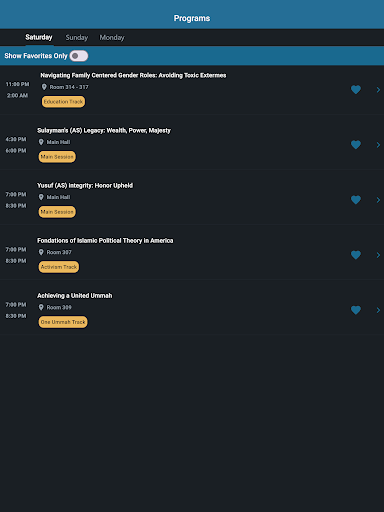Screen dimensions: 384x512
Task: Open Achieving a United Ummah chevron arrow
Action: point(378,310)
